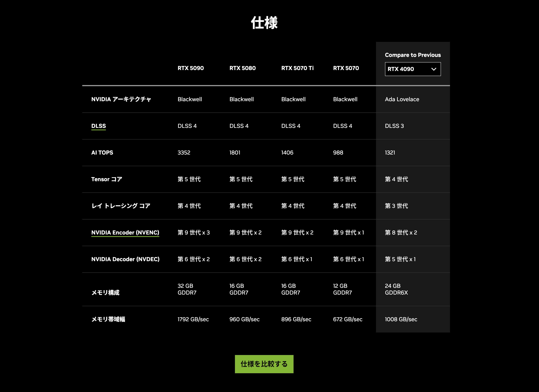
Task: Click the Ada Lovelace architecture cell
Action: 402,99
